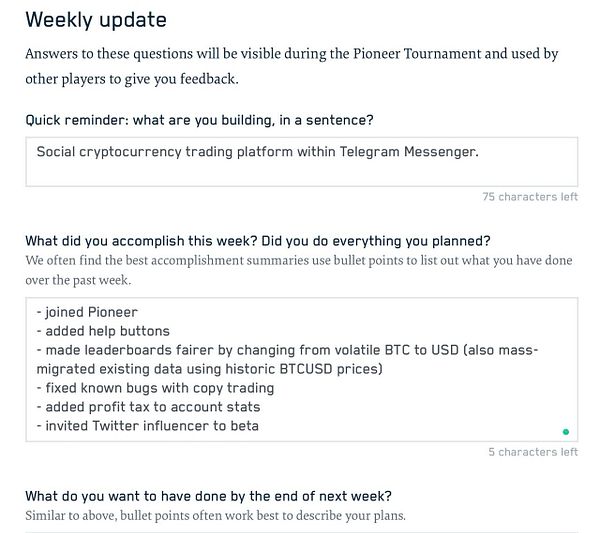The width and height of the screenshot is (600, 533).
Task: Click the 'migrated existing data' wrapped line
Action: [x=209, y=369]
